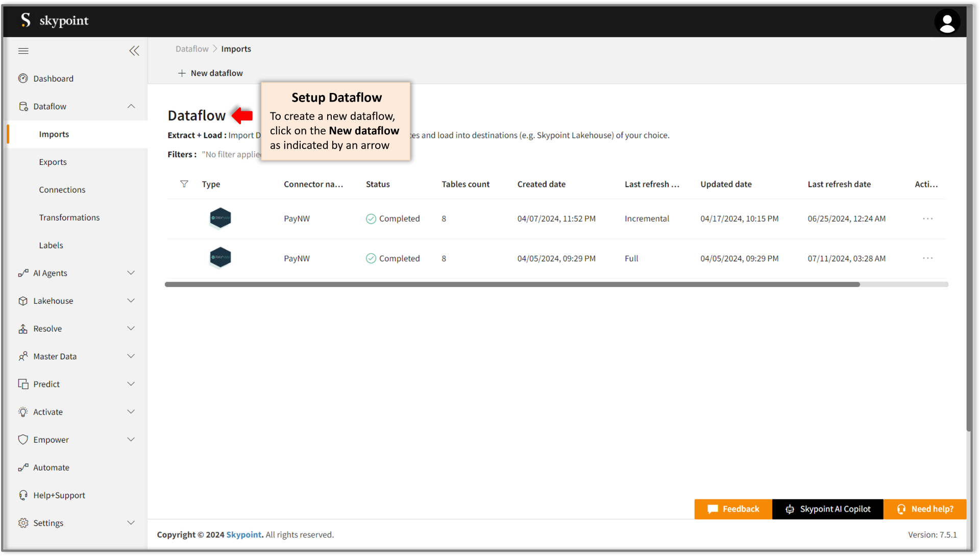Click the first PayNW connector hexagon icon
Screen dimensions: 980x556
220,219
